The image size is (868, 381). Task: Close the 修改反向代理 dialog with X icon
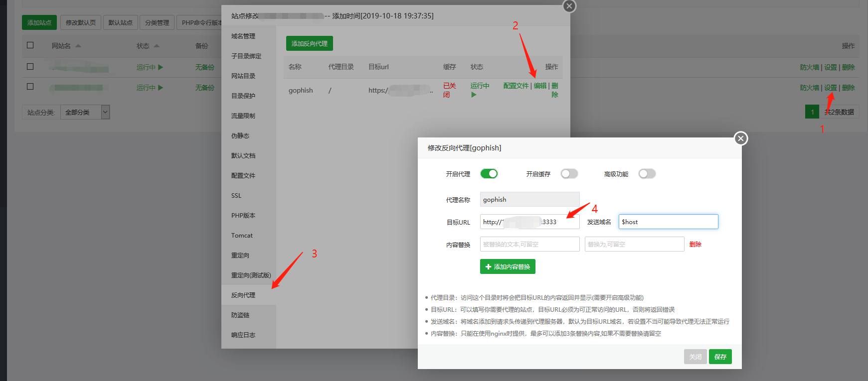click(x=741, y=138)
